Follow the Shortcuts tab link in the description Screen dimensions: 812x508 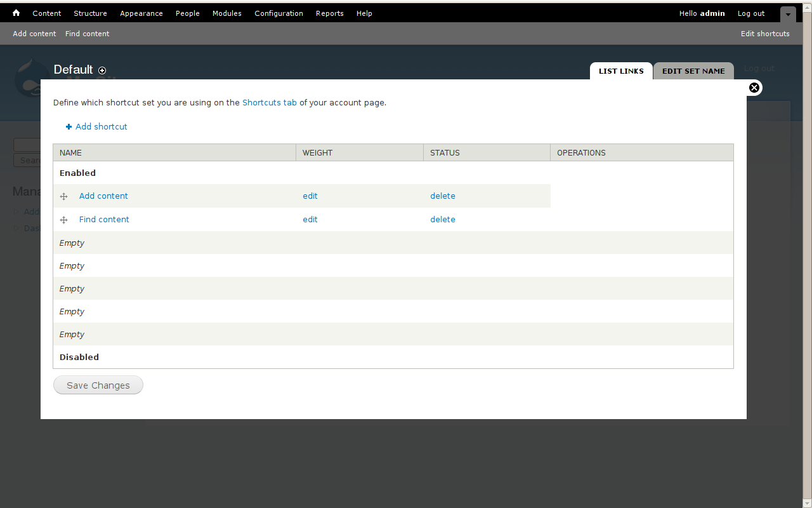click(270, 102)
